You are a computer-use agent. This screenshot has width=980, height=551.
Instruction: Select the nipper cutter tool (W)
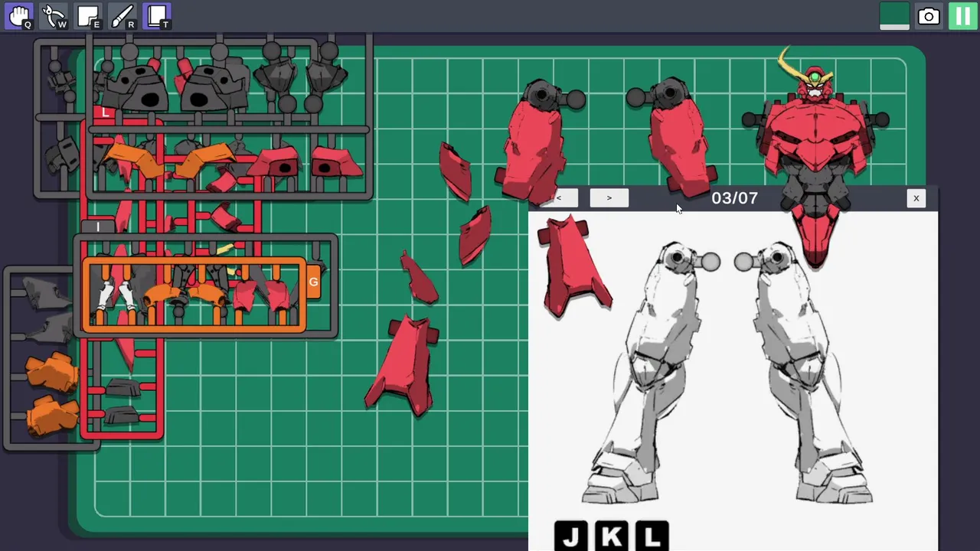coord(54,16)
